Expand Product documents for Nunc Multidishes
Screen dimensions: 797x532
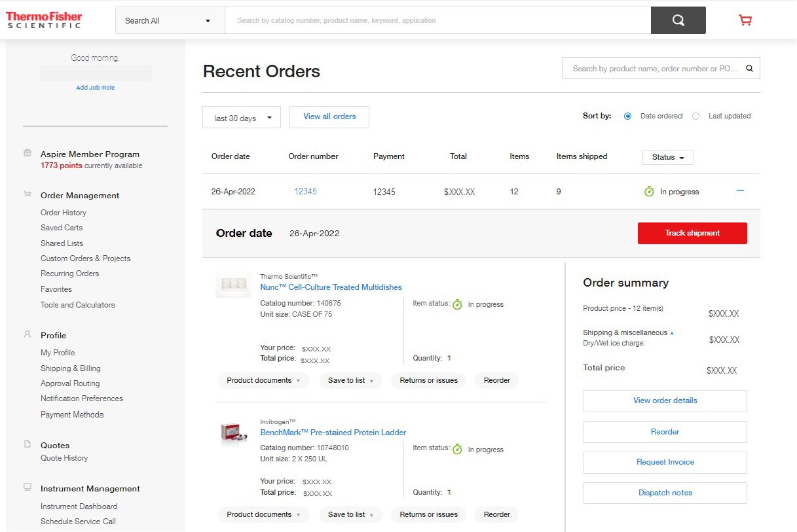263,380
